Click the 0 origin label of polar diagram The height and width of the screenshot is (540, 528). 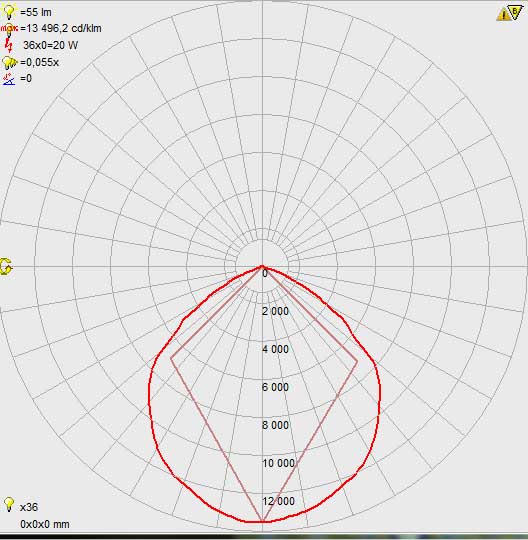click(265, 273)
